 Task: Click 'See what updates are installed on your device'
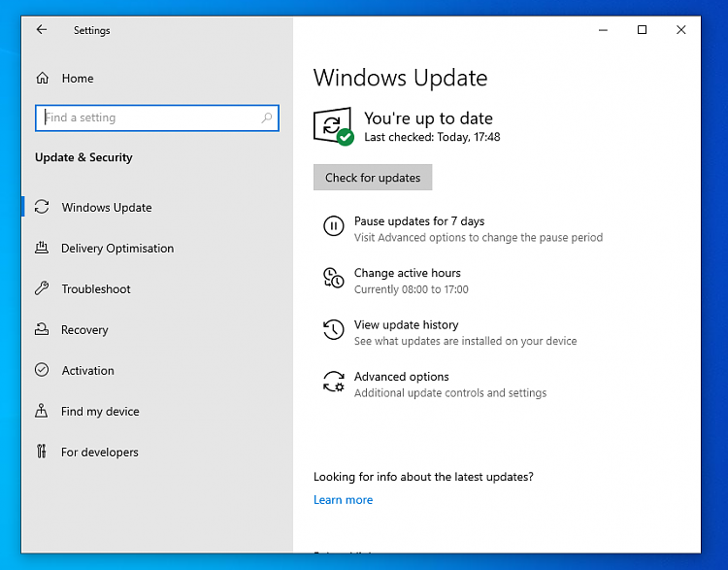[x=466, y=341]
